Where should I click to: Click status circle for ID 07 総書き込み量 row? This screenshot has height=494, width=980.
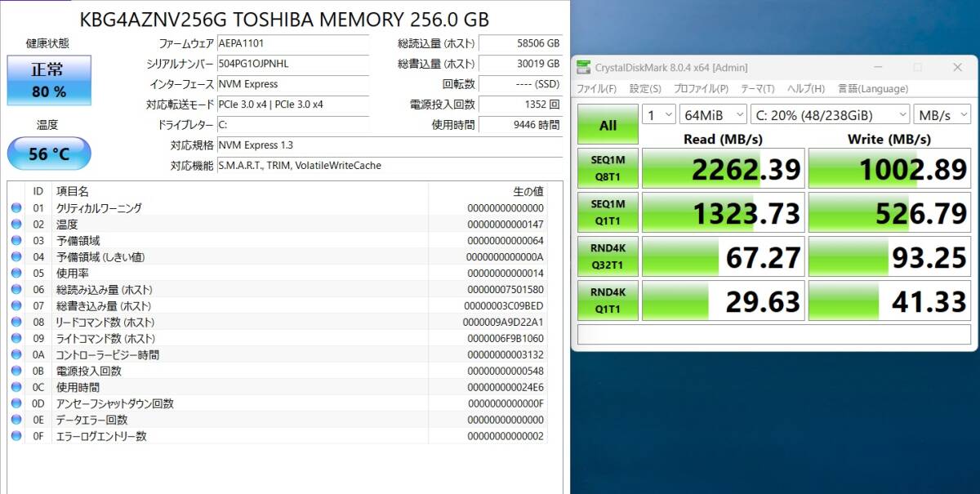tap(16, 306)
